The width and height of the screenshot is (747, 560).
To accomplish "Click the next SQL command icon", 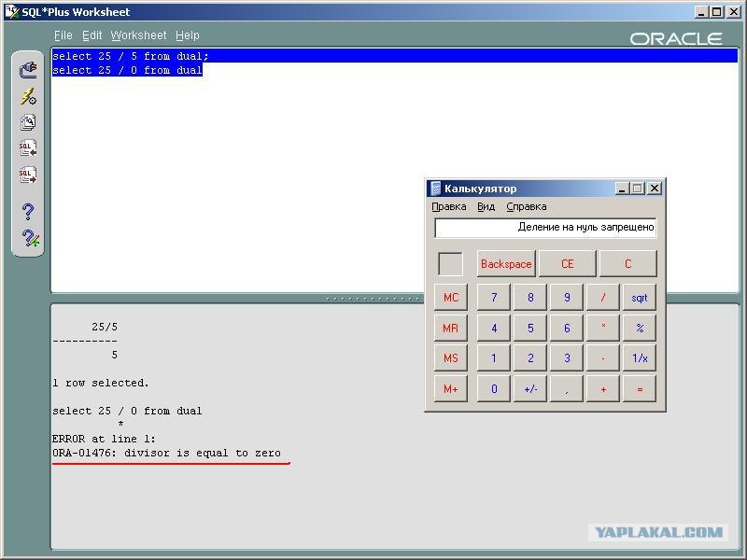I will (28, 175).
